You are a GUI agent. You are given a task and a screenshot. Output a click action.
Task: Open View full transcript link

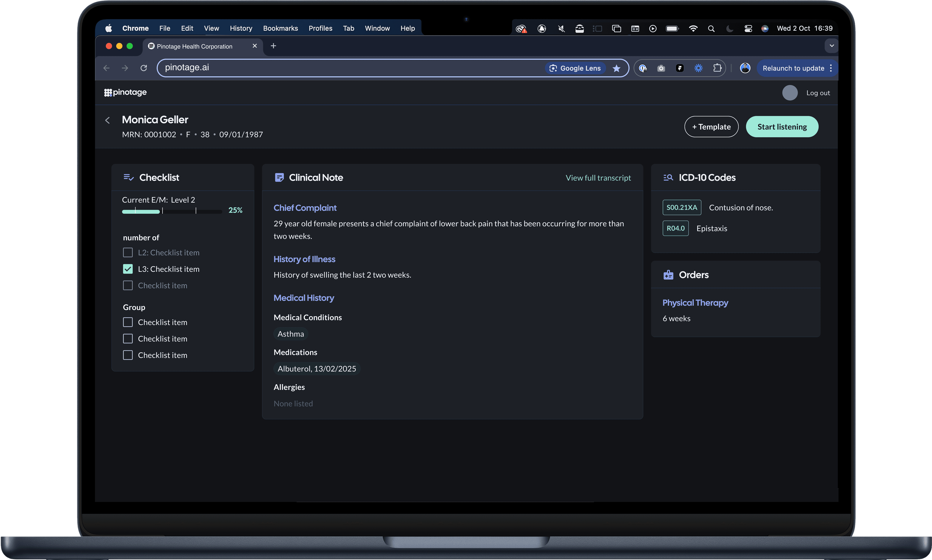point(598,178)
